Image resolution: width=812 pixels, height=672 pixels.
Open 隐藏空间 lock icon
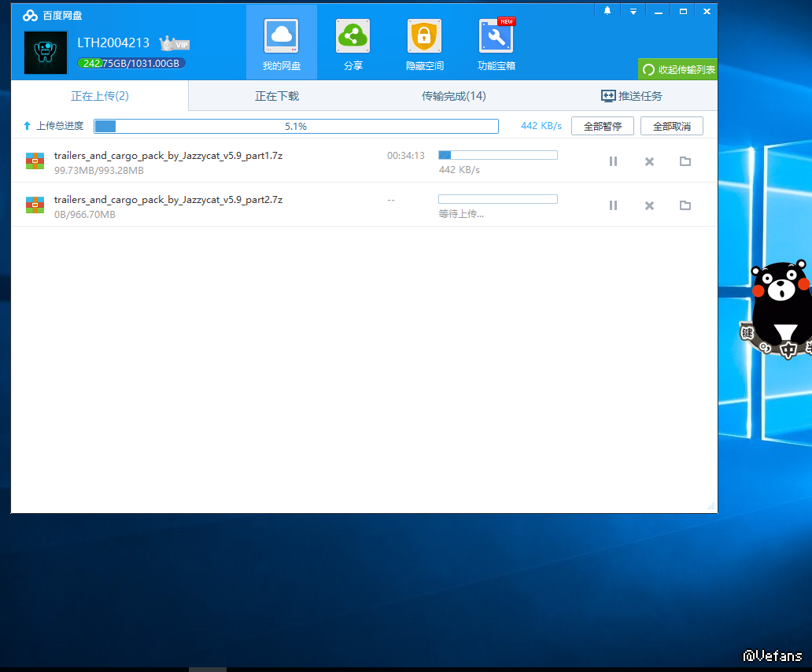pos(424,37)
